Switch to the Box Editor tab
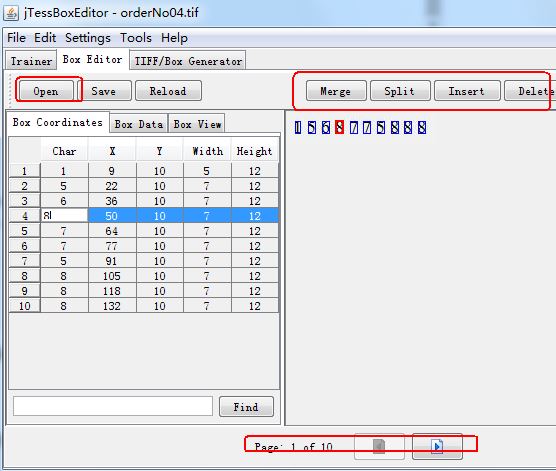This screenshot has height=471, width=556. point(93,60)
